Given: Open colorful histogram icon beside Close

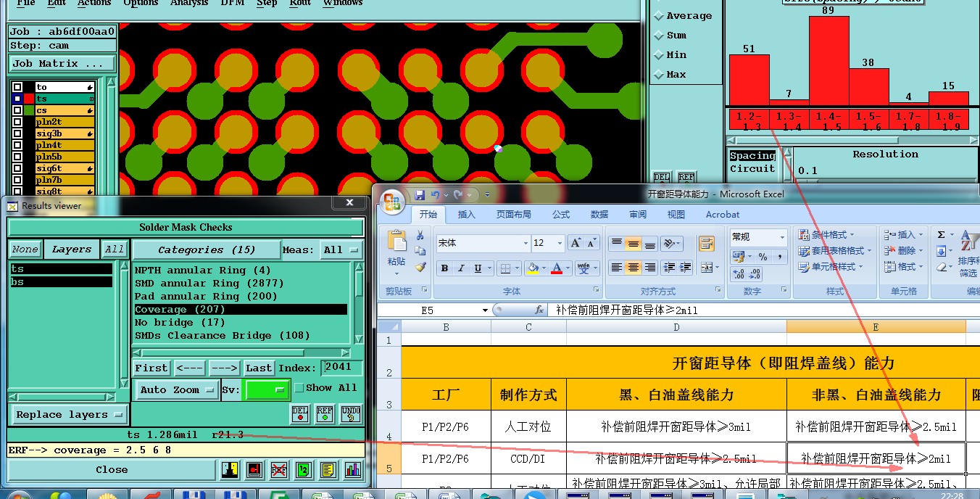Looking at the screenshot, I should click(353, 470).
